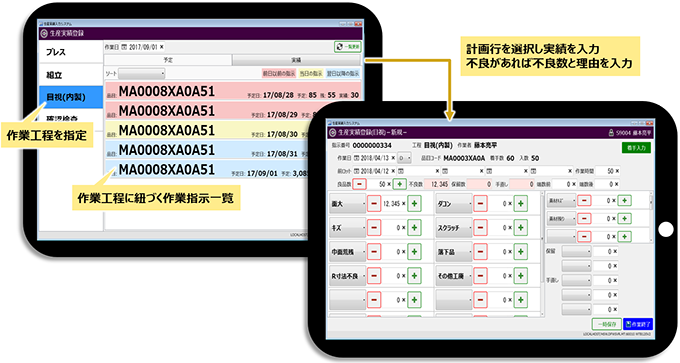Decrease ダコン count with minus
Image resolution: width=680 pixels, height=363 pixels.
coord(480,203)
